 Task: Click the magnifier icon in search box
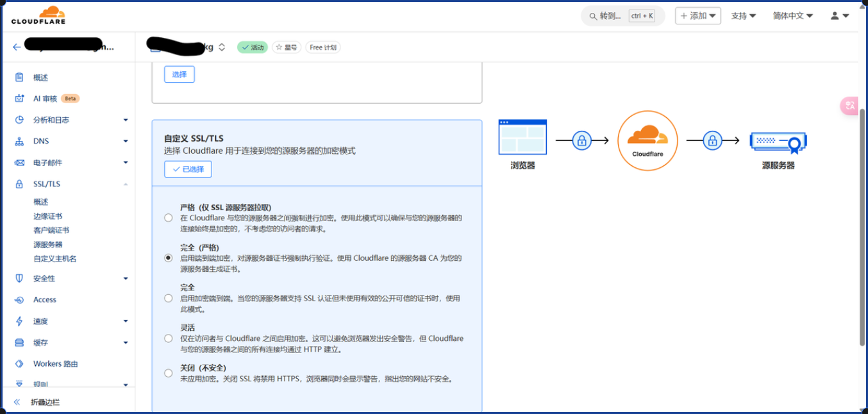tap(592, 16)
